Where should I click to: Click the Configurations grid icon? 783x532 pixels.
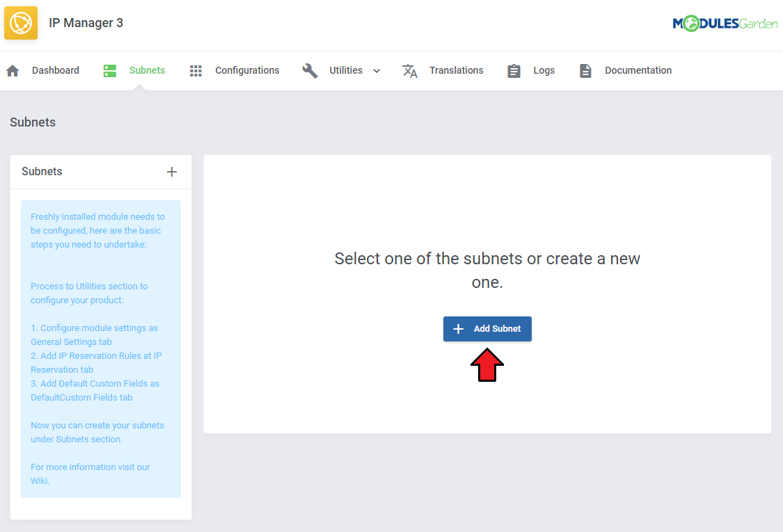(196, 71)
